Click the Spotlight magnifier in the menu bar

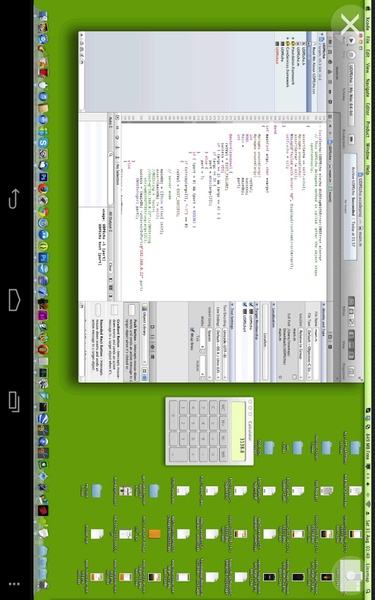point(368,592)
